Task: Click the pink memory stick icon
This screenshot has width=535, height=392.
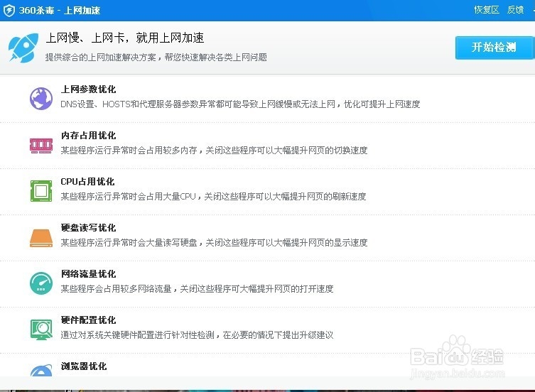Action: 41,146
